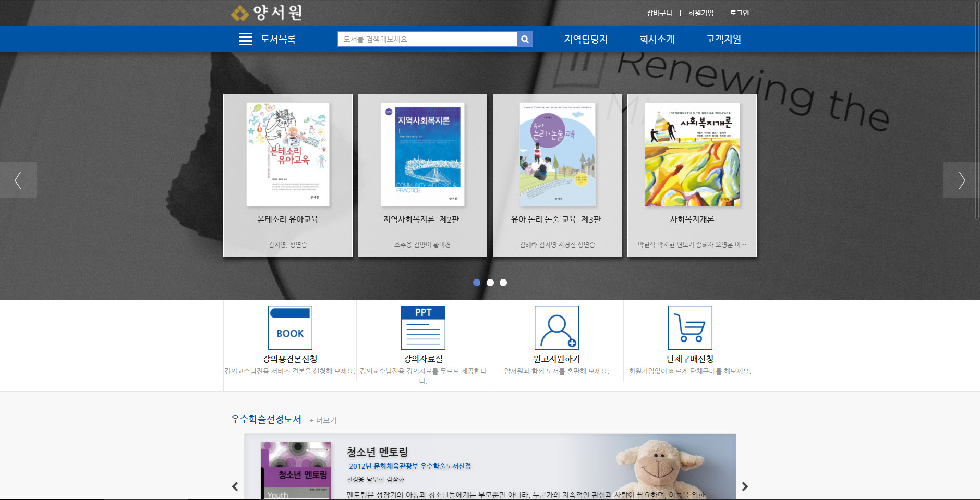This screenshot has width=980, height=500.
Task: Open the 지역사회복지론 book cover
Action: click(422, 154)
